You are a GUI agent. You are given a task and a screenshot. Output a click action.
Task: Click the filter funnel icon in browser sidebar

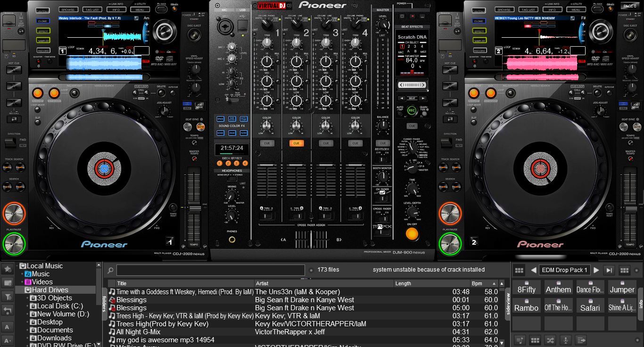pyautogui.click(x=8, y=297)
